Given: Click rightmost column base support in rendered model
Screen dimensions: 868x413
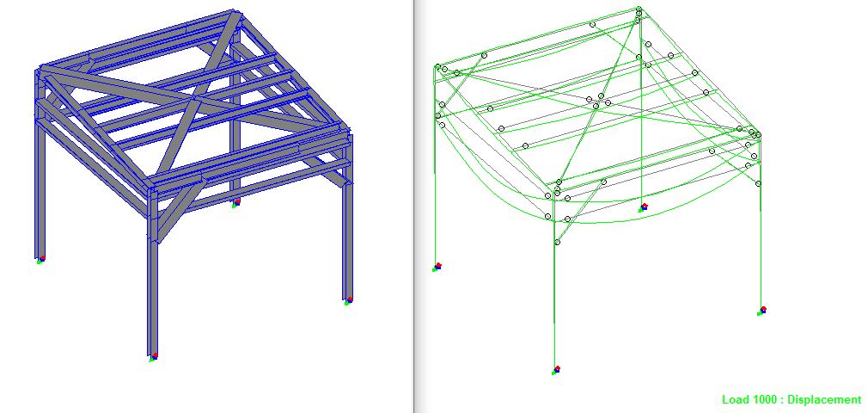Looking at the screenshot, I should [x=348, y=300].
